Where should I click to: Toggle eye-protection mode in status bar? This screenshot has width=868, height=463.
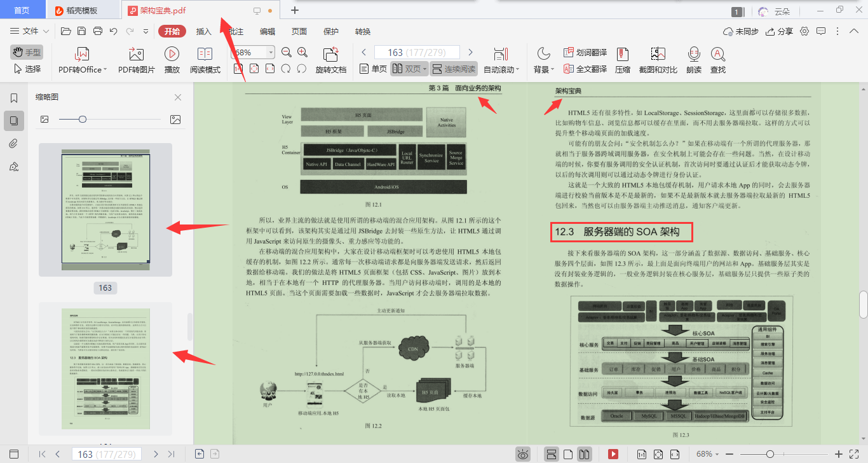pyautogui.click(x=522, y=454)
